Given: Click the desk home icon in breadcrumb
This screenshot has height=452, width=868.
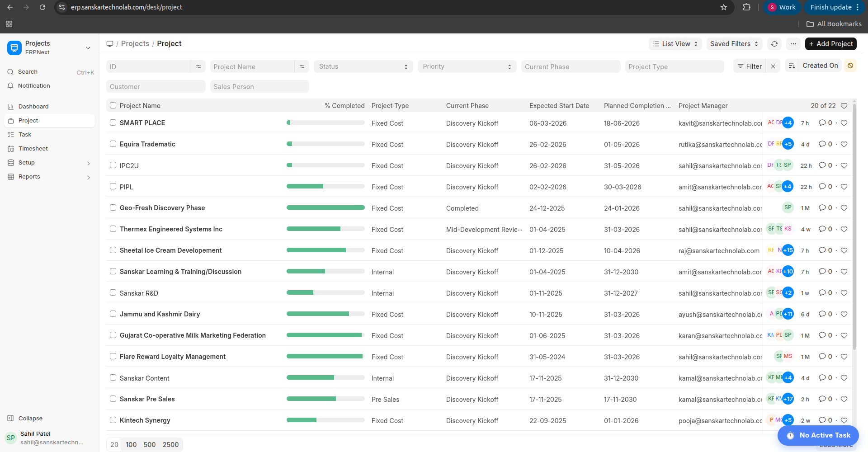Looking at the screenshot, I should (x=110, y=44).
